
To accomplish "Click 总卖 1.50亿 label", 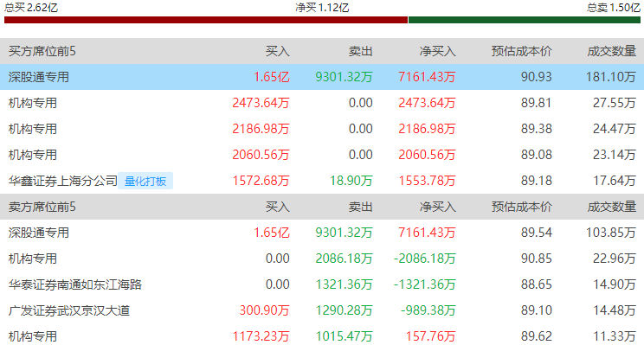I will [613, 8].
